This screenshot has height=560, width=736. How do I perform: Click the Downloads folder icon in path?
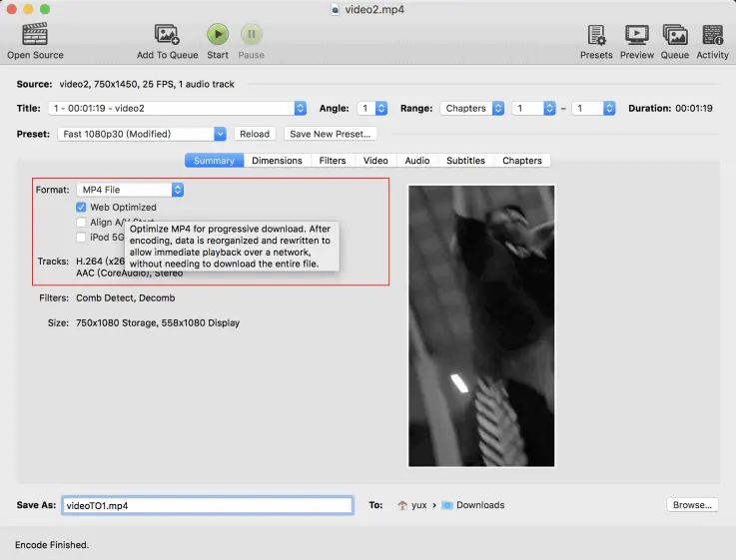tap(447, 505)
